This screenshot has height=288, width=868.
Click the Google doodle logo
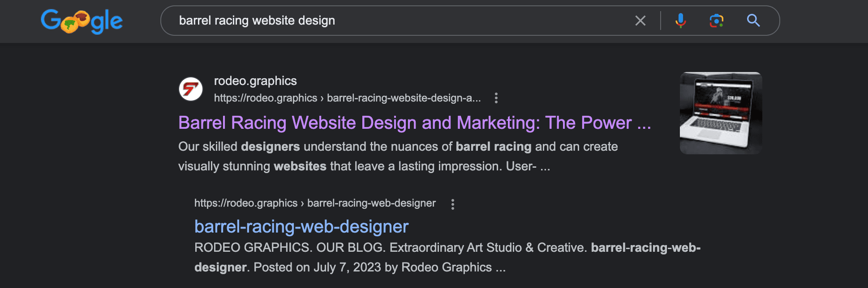(x=82, y=21)
